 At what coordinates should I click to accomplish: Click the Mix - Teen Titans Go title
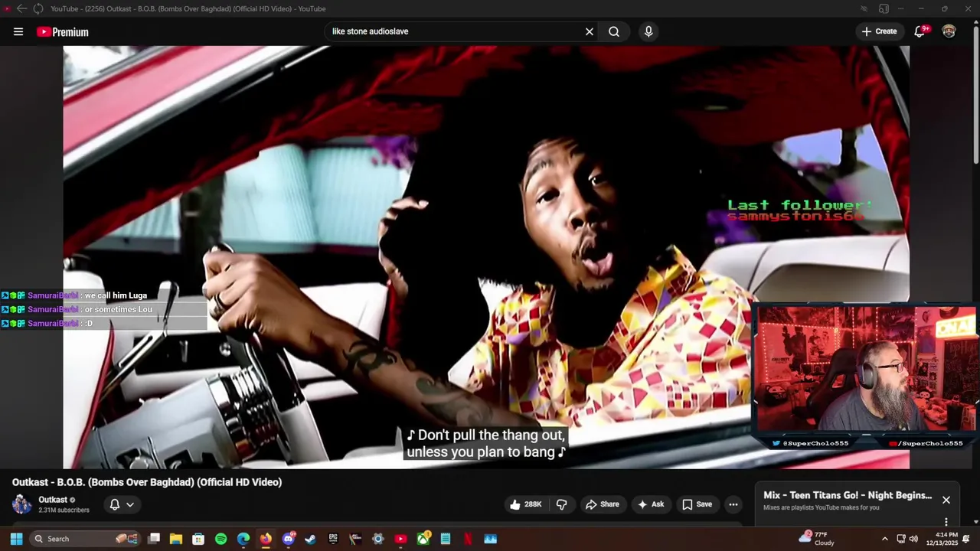[x=848, y=495]
